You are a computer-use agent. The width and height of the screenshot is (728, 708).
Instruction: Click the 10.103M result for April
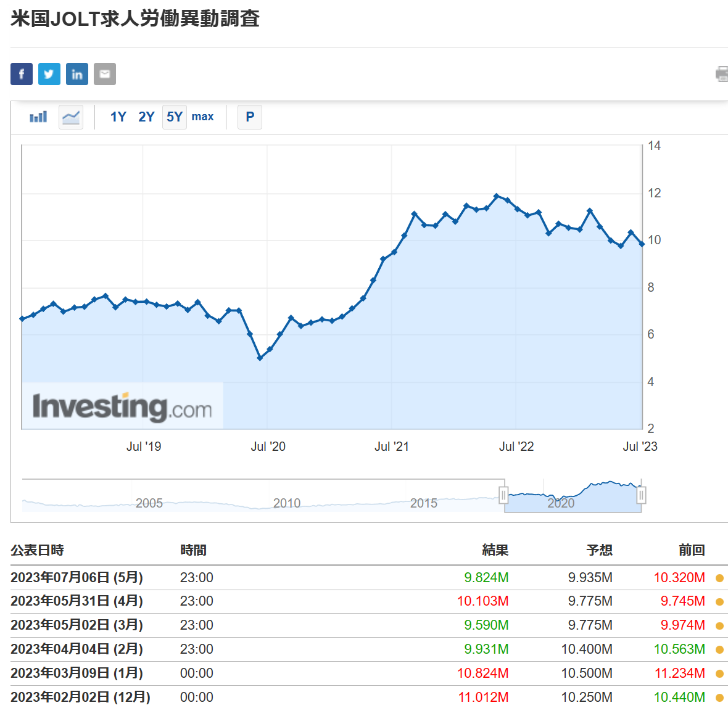482,601
